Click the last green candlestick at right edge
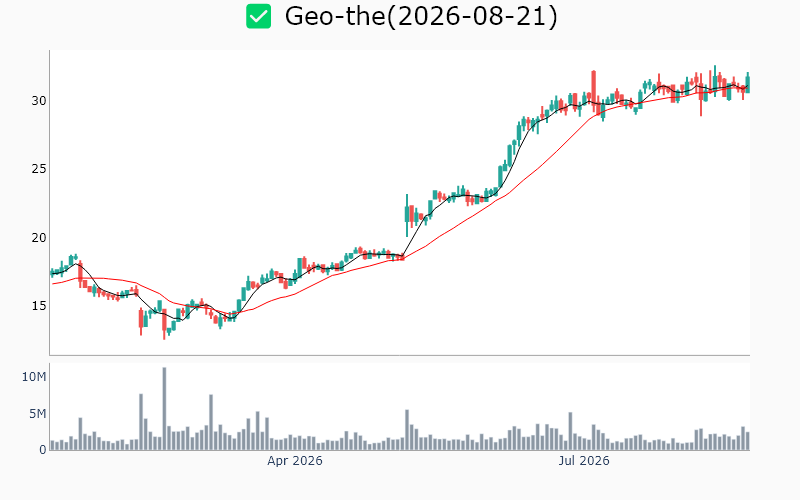Viewport: 800px width, 500px height. pos(748,83)
